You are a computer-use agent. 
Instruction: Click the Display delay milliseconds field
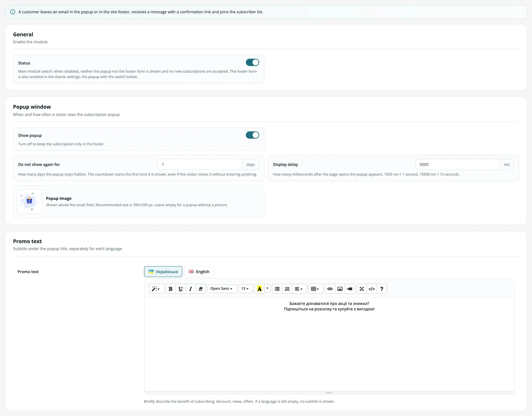click(x=458, y=165)
